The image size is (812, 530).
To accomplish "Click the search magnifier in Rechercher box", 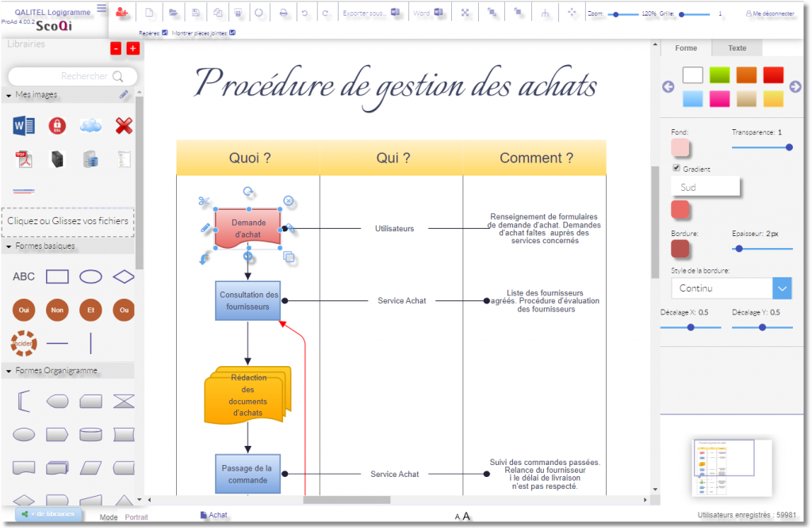I will tap(118, 77).
